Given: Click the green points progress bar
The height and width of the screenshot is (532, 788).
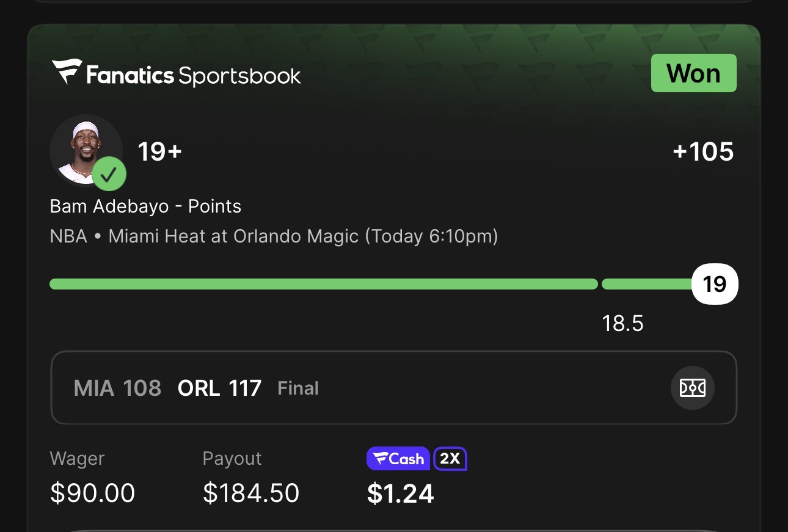Looking at the screenshot, I should pos(324,284).
